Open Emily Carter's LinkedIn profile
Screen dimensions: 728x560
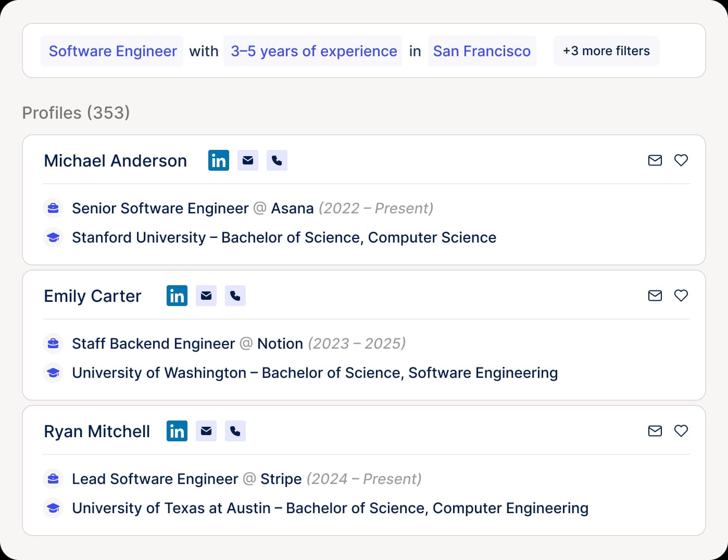click(x=177, y=296)
